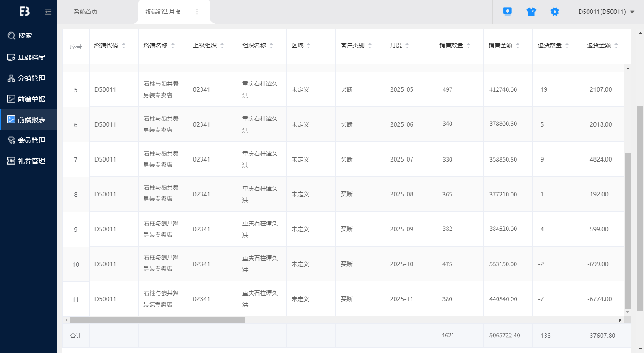Sort by 销售金额 column
644x353 pixels.
(518, 46)
